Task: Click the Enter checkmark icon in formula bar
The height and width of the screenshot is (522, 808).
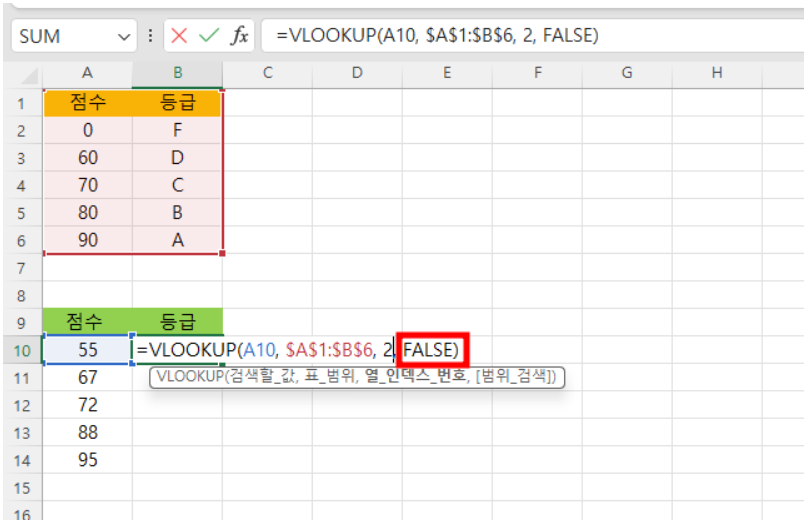Action: coord(208,36)
